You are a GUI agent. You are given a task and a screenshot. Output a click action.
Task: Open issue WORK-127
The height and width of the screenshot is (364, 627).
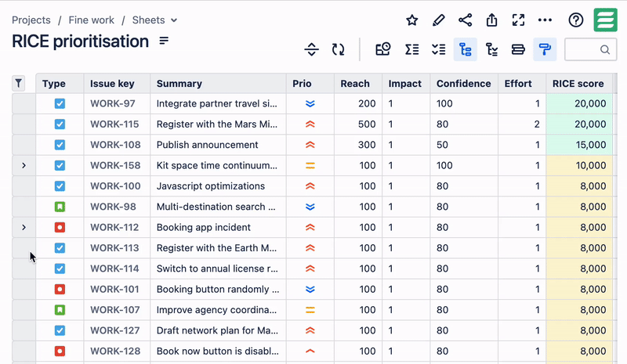pos(114,330)
